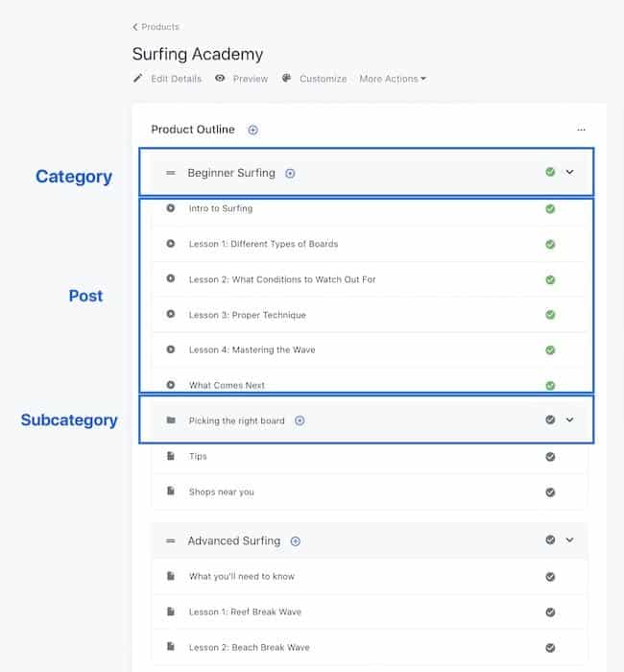This screenshot has height=672, width=624.
Task: Click the video icon for Intro to Surfing
Action: point(171,208)
